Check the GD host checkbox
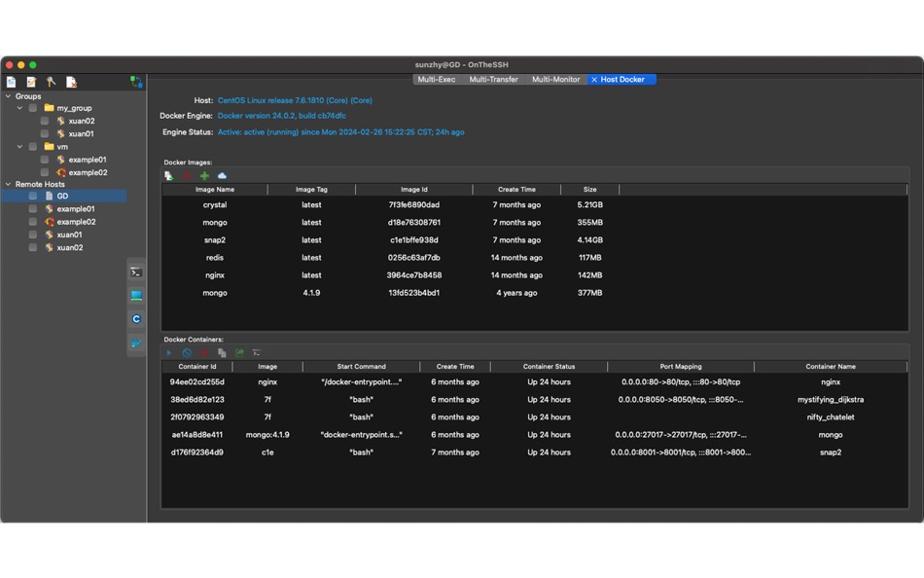Image resolution: width=924 pixels, height=578 pixels. point(33,196)
